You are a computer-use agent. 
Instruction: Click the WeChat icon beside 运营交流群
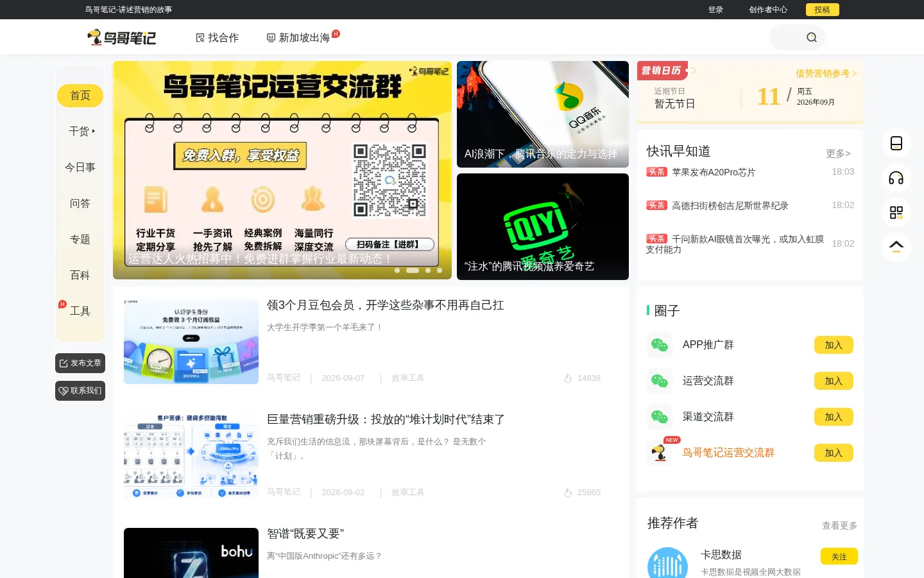pyautogui.click(x=660, y=381)
